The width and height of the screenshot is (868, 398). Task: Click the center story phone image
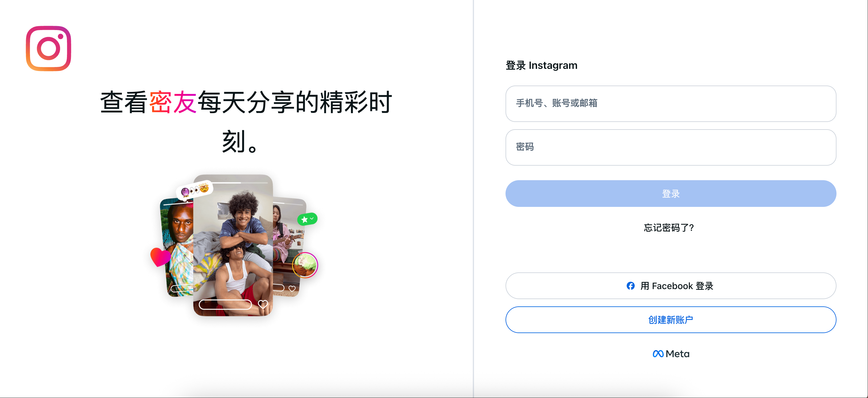(x=233, y=245)
